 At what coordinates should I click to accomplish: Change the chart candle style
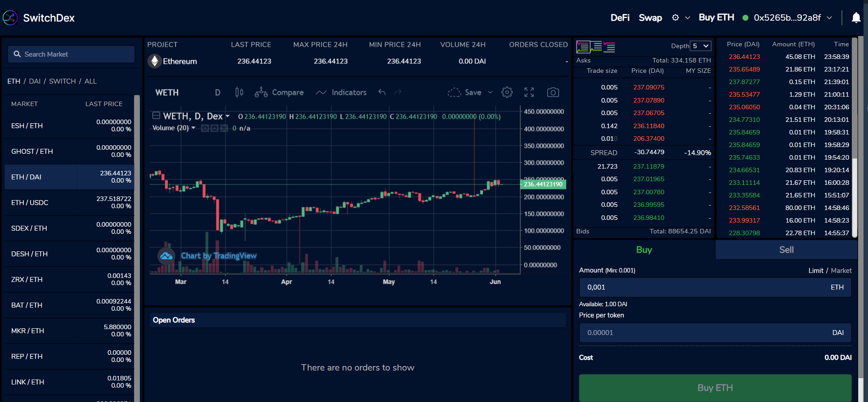[239, 92]
